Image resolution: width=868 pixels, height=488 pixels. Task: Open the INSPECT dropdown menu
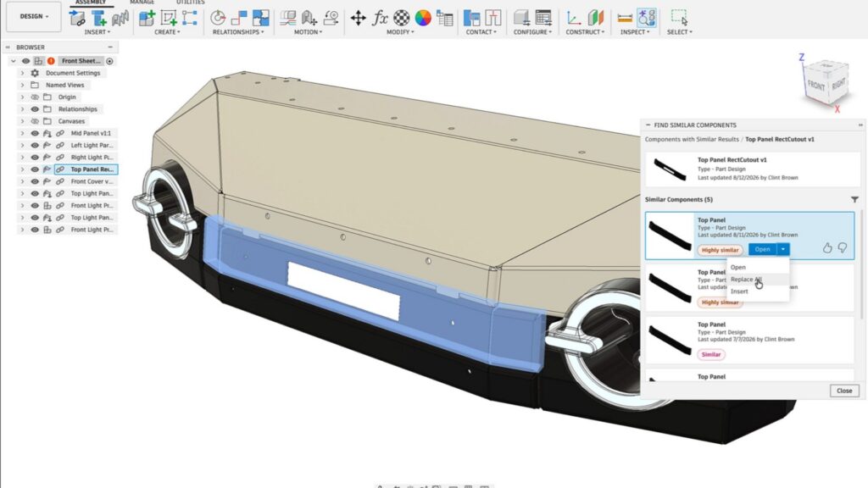click(x=636, y=32)
